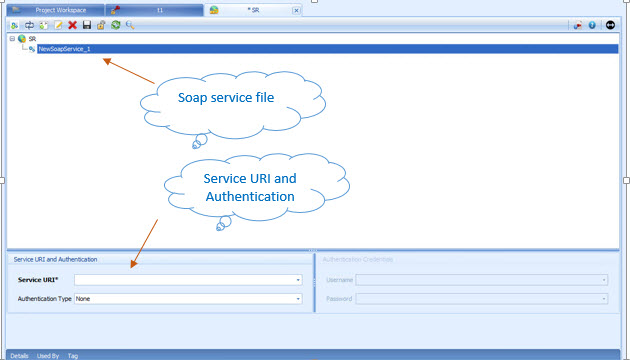630x360 pixels.
Task: Close the SR tab
Action: (297, 10)
